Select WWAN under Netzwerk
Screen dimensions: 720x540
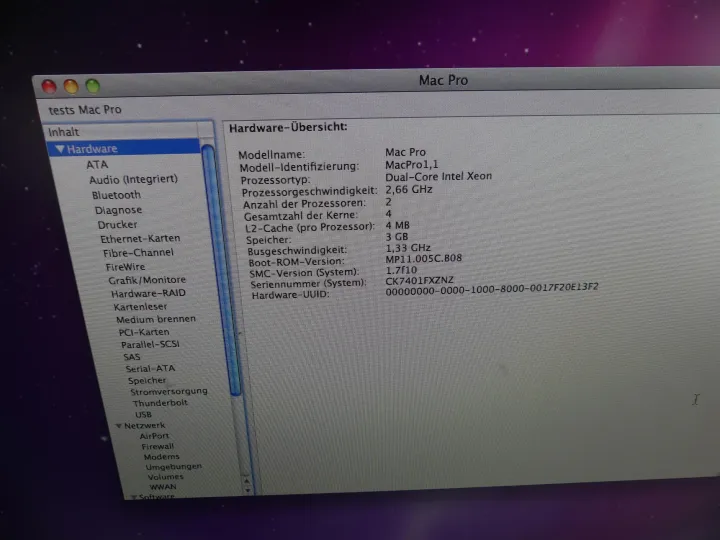pyautogui.click(x=163, y=487)
